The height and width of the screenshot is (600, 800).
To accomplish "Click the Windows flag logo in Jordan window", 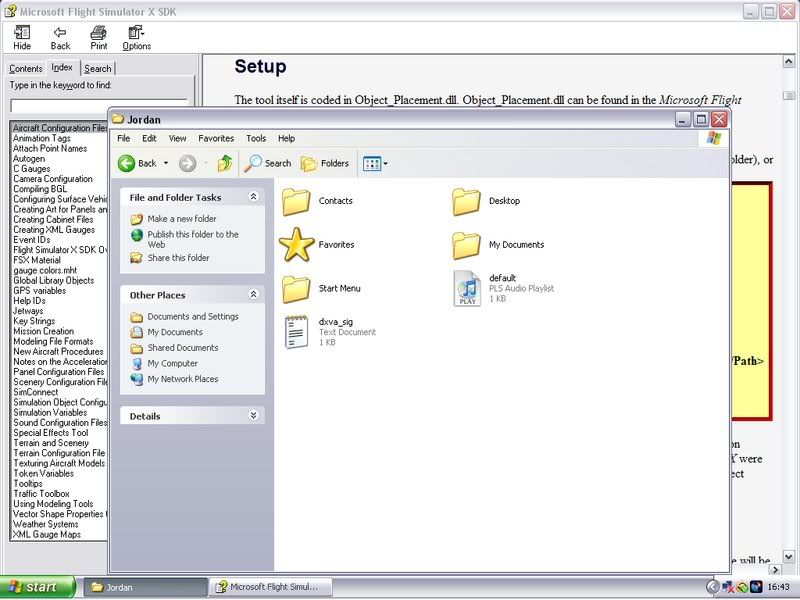I will (713, 138).
